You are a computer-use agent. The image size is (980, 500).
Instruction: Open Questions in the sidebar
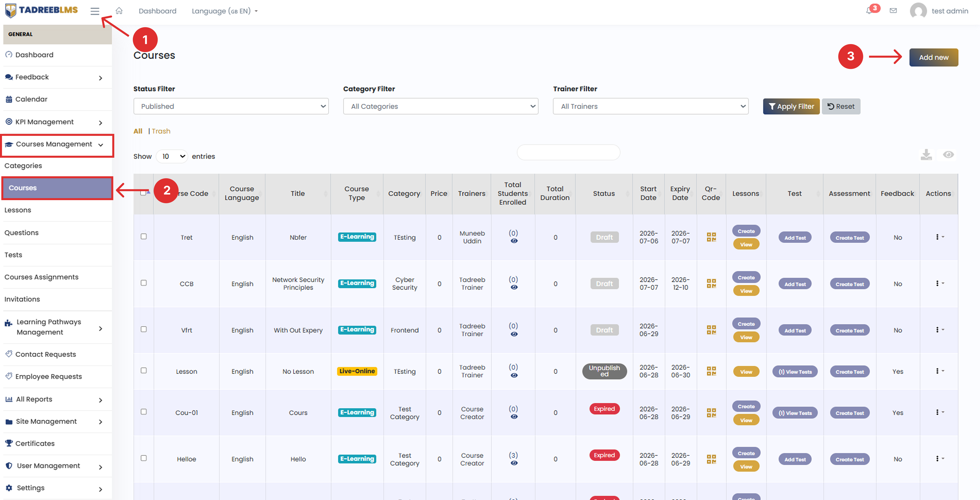pyautogui.click(x=57, y=233)
